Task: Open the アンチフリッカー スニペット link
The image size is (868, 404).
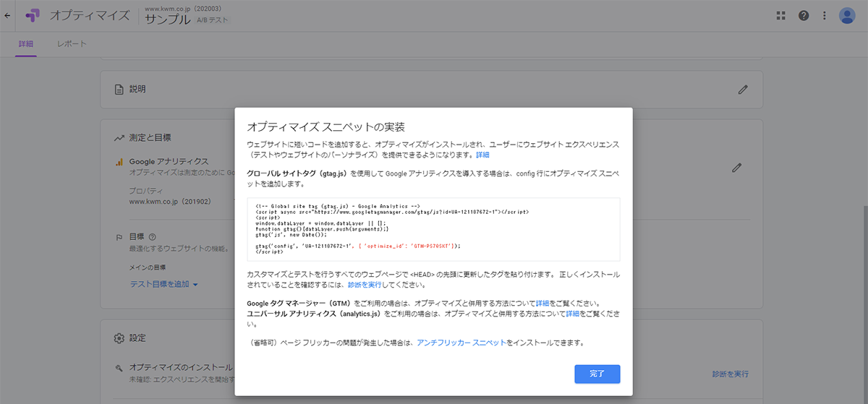Action: tap(461, 343)
